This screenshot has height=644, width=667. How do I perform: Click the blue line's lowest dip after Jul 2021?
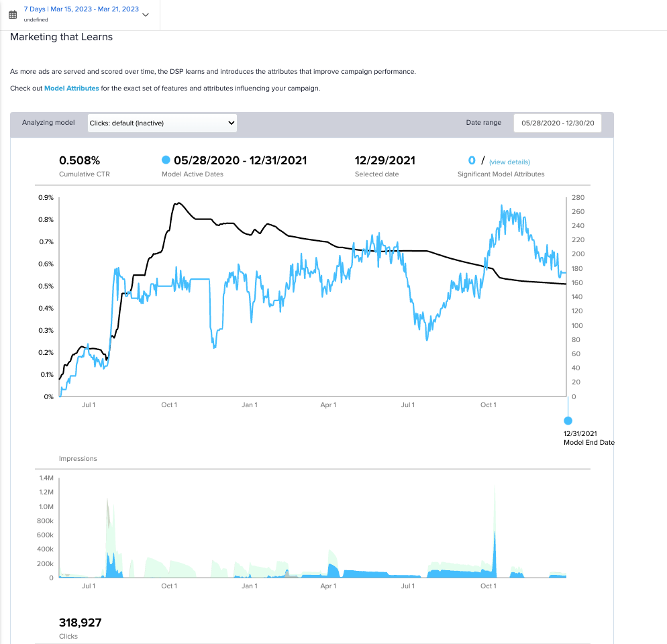(x=427, y=339)
